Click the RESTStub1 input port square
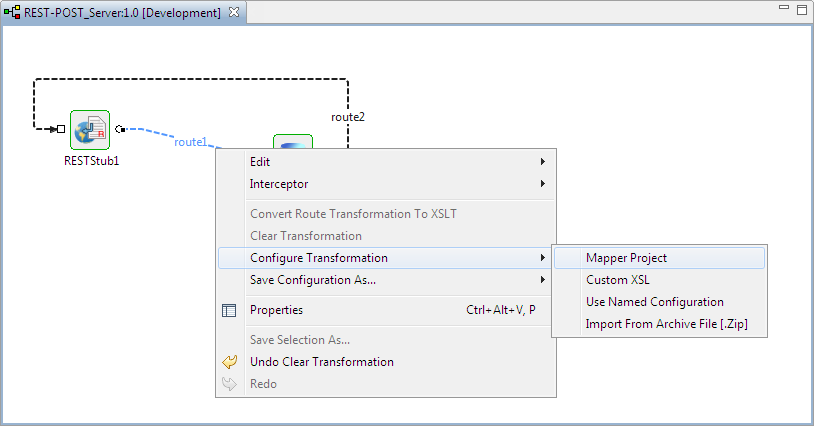 tap(61, 129)
